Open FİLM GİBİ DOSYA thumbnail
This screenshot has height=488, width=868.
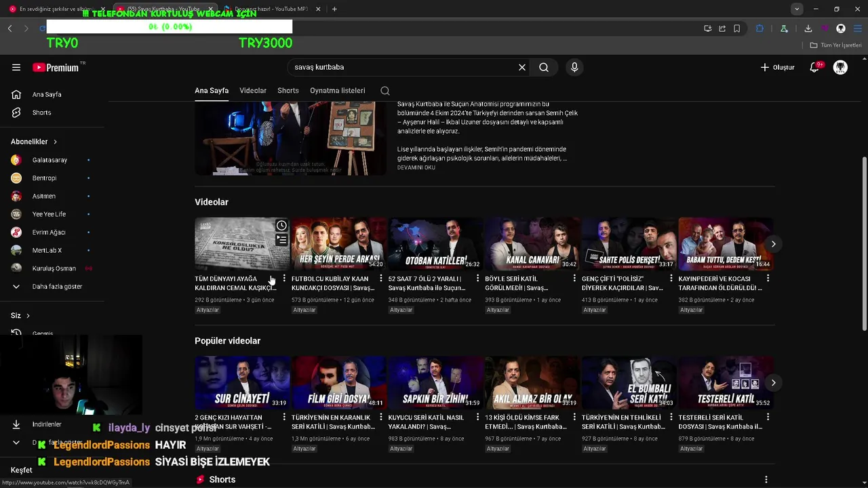point(338,383)
